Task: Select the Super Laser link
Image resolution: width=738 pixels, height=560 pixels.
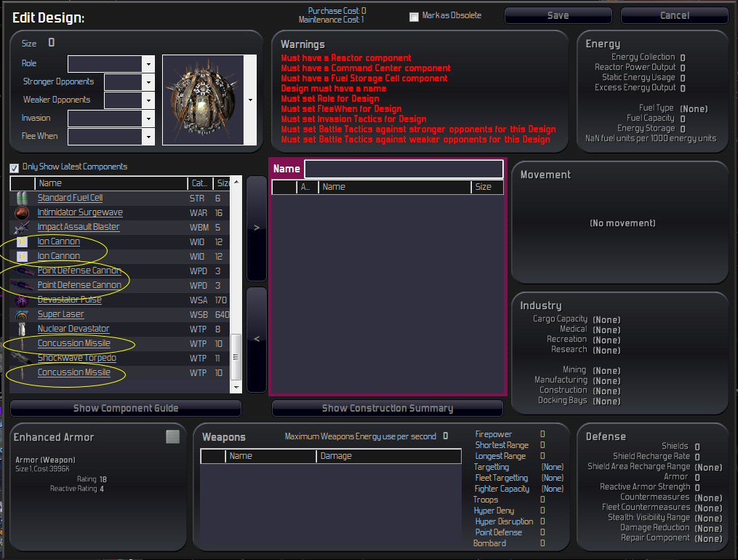Action: tap(61, 314)
